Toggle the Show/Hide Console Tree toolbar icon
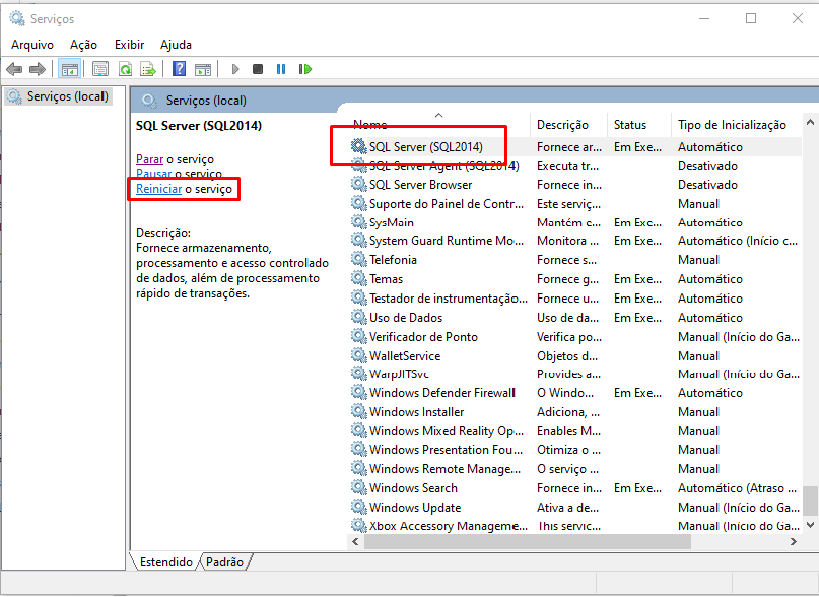819x597 pixels. [x=69, y=69]
